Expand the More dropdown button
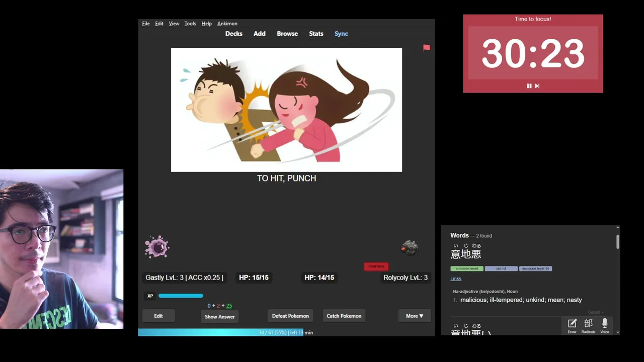644x362 pixels. 415,316
